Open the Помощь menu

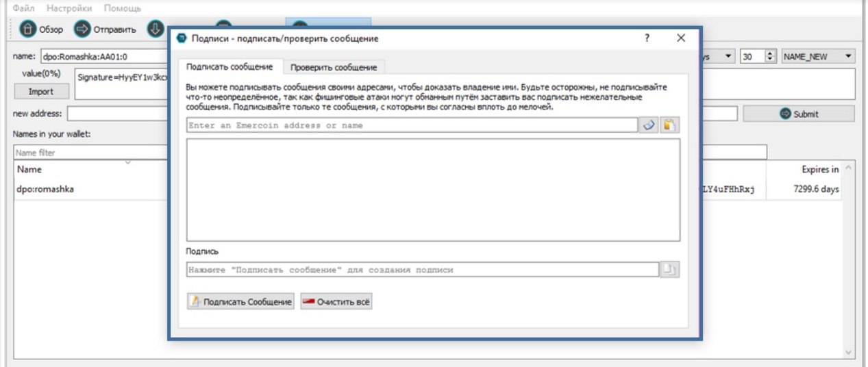click(123, 8)
